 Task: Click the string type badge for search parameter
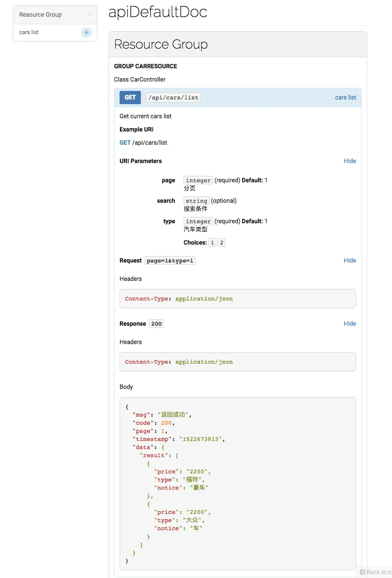pyautogui.click(x=196, y=201)
